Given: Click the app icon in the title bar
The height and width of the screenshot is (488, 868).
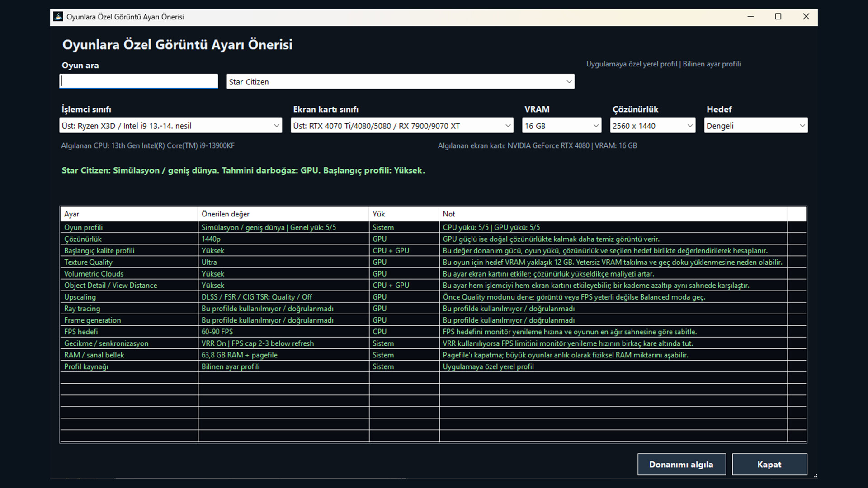Looking at the screenshot, I should 58,17.
